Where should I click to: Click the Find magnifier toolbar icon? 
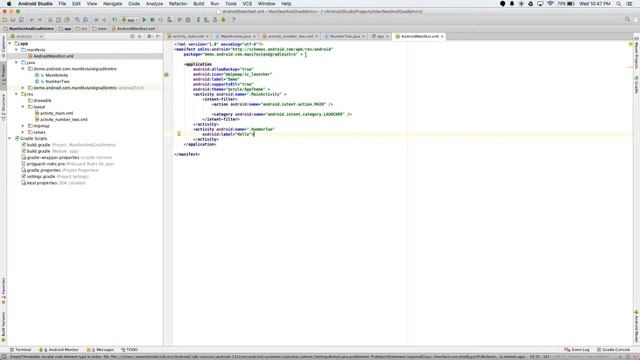77,20
